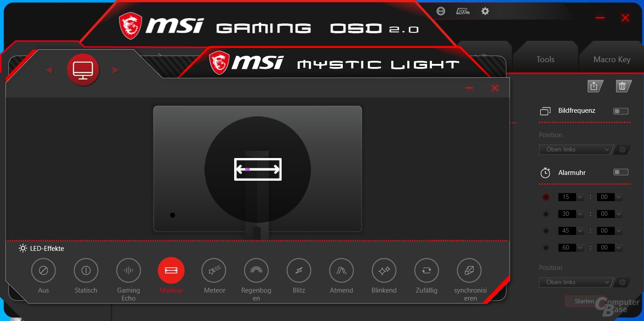Viewport: 644px width, 321px height.
Task: Select the monitor device icon in Mystic Light
Action: [83, 70]
